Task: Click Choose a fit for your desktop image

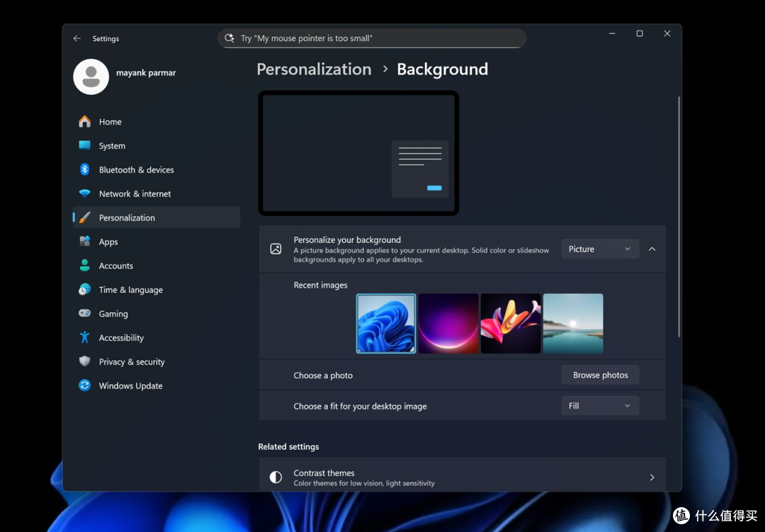Action: (x=360, y=406)
